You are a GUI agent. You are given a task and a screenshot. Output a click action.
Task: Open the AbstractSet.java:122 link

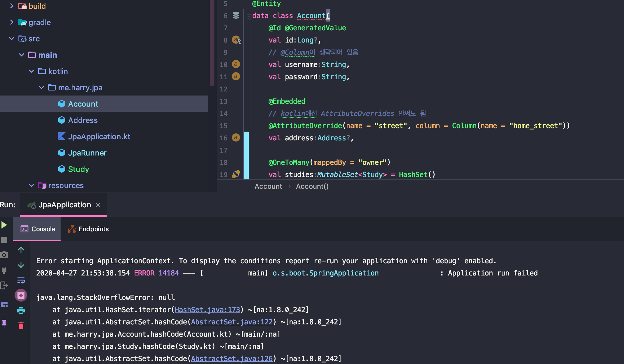pyautogui.click(x=232, y=322)
